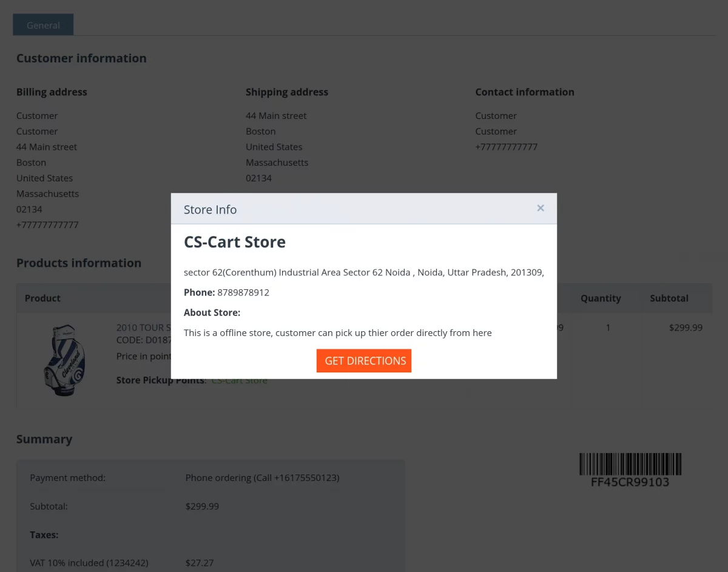
Task: Click the Store Pickup Points label
Action: click(x=161, y=380)
